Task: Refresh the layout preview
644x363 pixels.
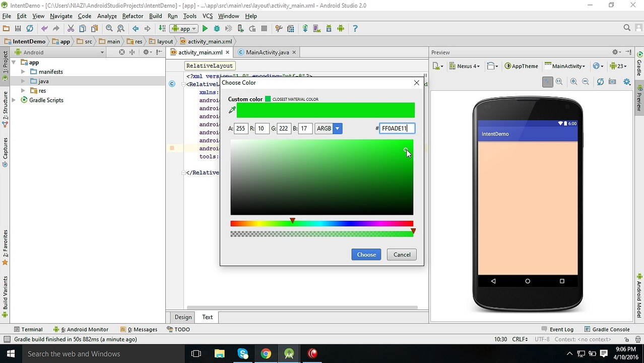Action: [x=600, y=82]
